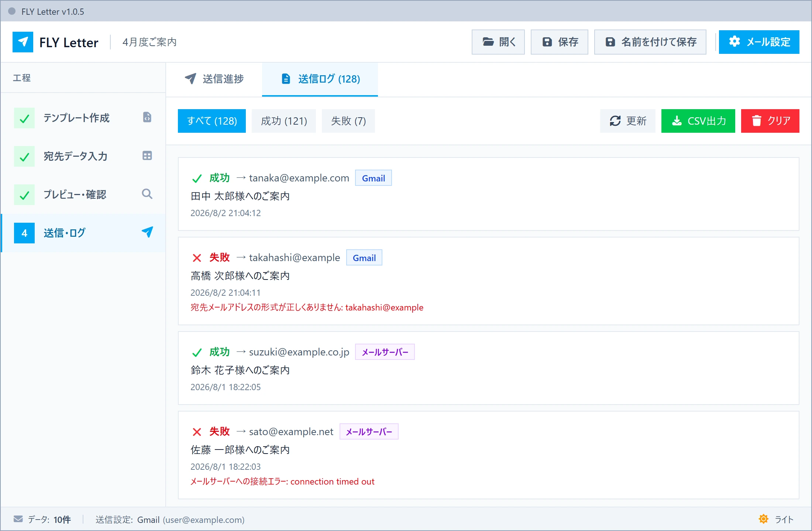Go to 宛先データ入力 step
The image size is (812, 531).
coord(83,156)
